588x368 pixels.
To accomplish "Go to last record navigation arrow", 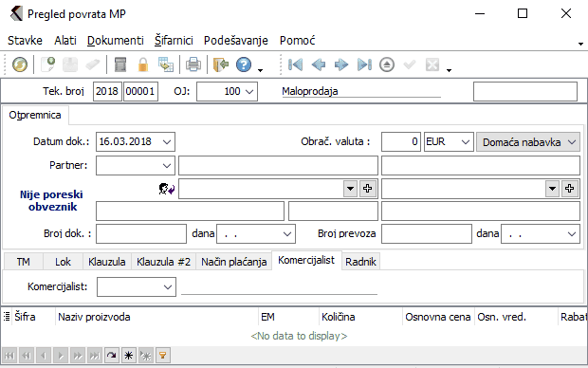I will pyautogui.click(x=364, y=64).
